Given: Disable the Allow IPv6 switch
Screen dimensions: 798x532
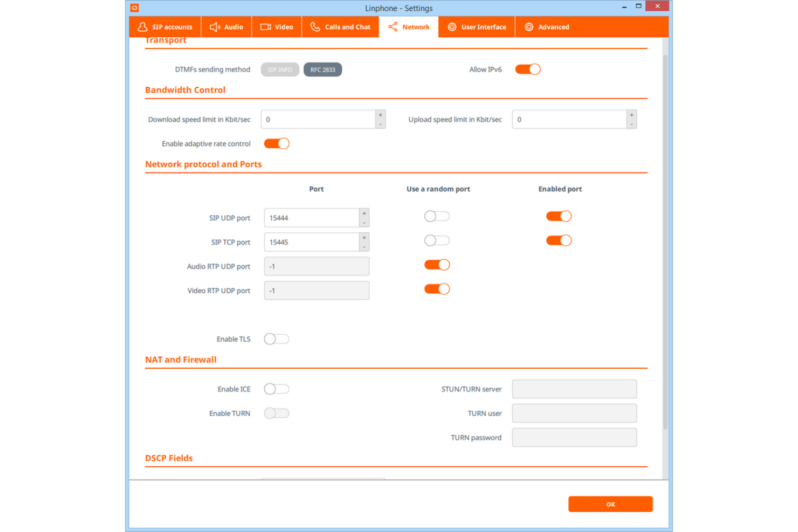Looking at the screenshot, I should click(x=528, y=69).
